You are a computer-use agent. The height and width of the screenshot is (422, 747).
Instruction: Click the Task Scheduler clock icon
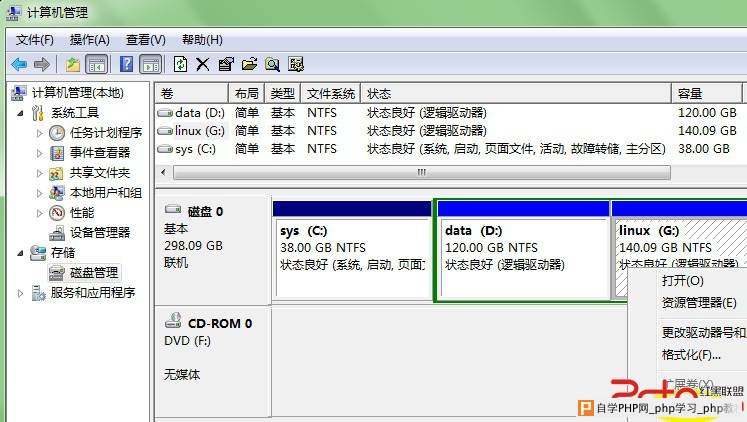[x=57, y=133]
